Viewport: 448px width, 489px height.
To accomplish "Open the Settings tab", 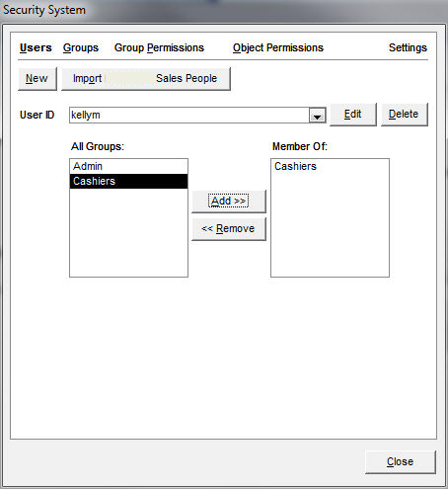I will [408, 47].
